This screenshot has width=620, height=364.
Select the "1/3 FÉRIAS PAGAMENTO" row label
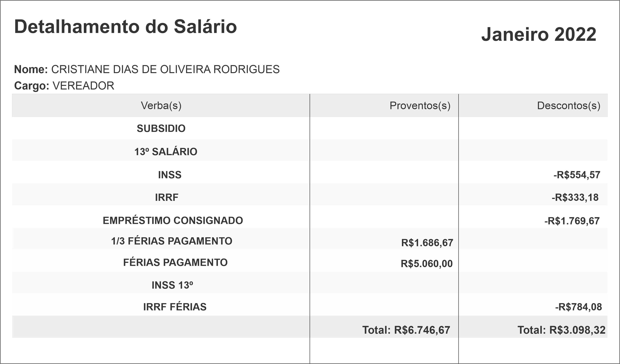click(x=171, y=241)
